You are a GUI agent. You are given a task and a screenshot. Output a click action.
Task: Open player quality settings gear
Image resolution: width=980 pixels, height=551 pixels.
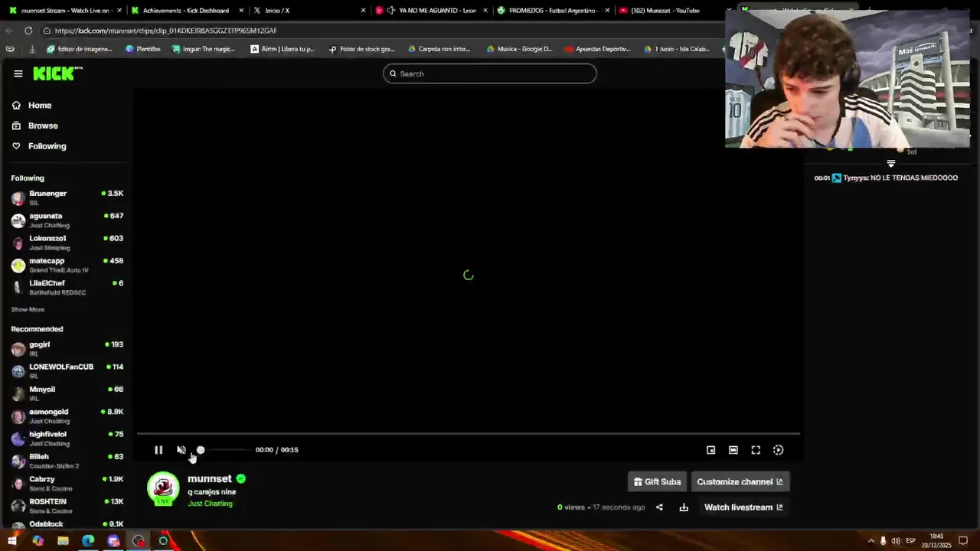pyautogui.click(x=778, y=450)
